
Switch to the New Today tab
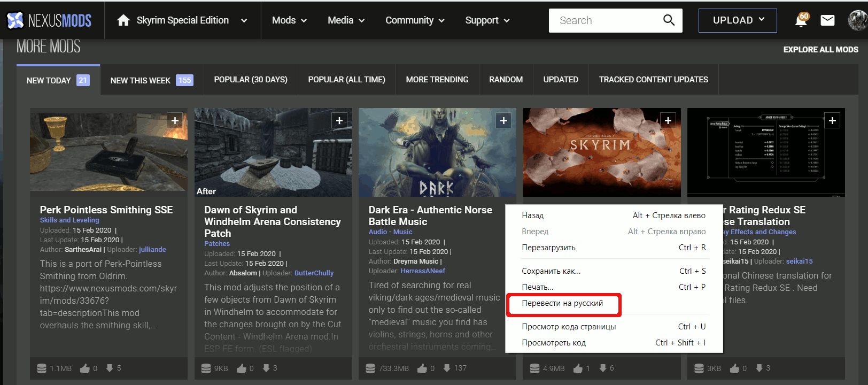point(58,80)
